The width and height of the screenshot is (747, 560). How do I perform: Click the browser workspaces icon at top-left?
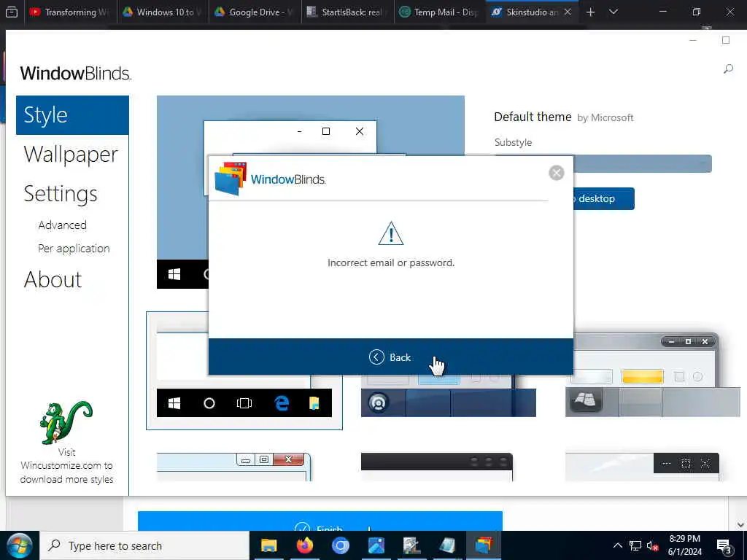(x=12, y=12)
